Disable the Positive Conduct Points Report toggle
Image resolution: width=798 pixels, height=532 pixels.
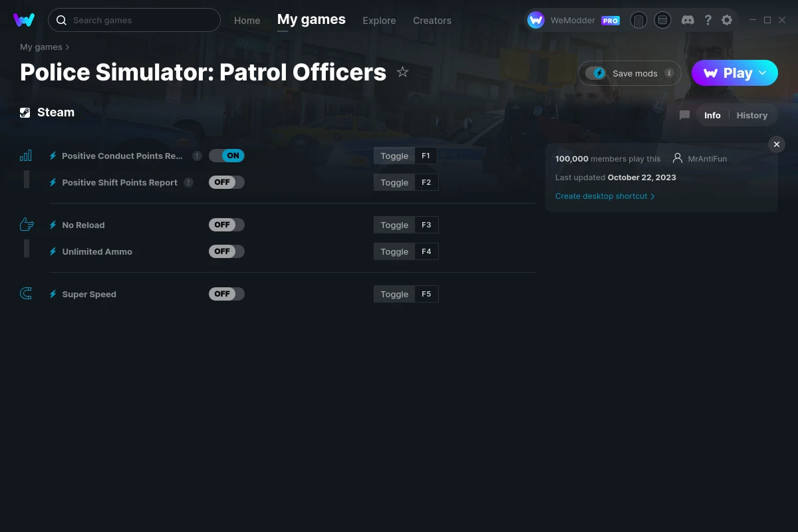click(x=226, y=155)
